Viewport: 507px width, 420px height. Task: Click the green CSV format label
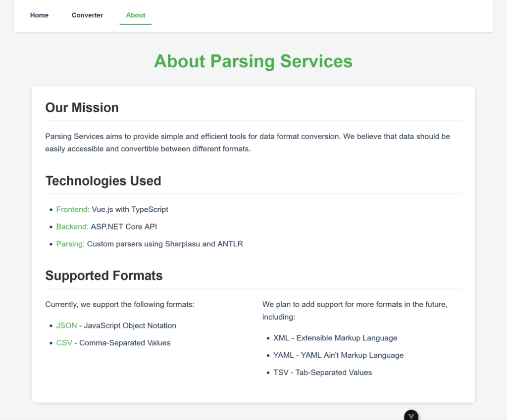point(64,343)
